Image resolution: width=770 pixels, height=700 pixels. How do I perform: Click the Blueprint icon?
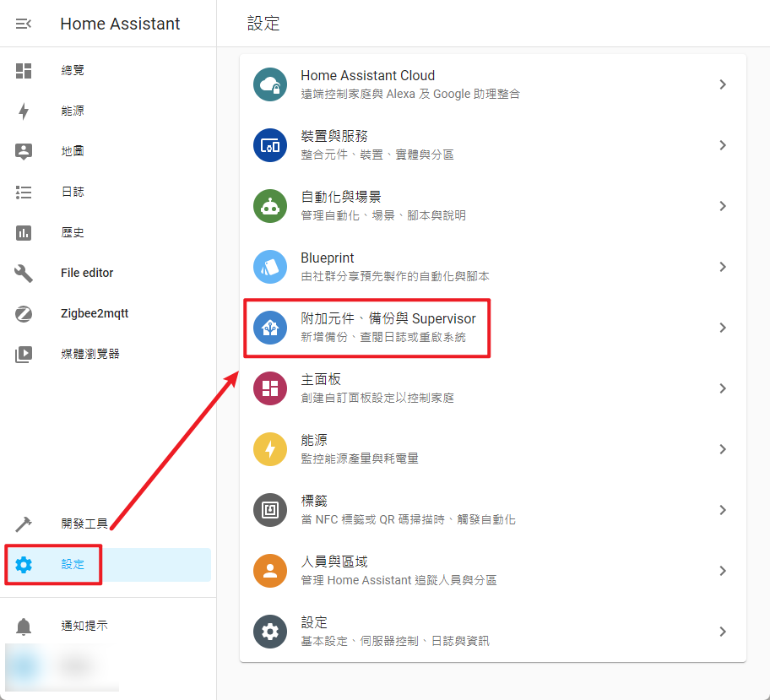270,267
